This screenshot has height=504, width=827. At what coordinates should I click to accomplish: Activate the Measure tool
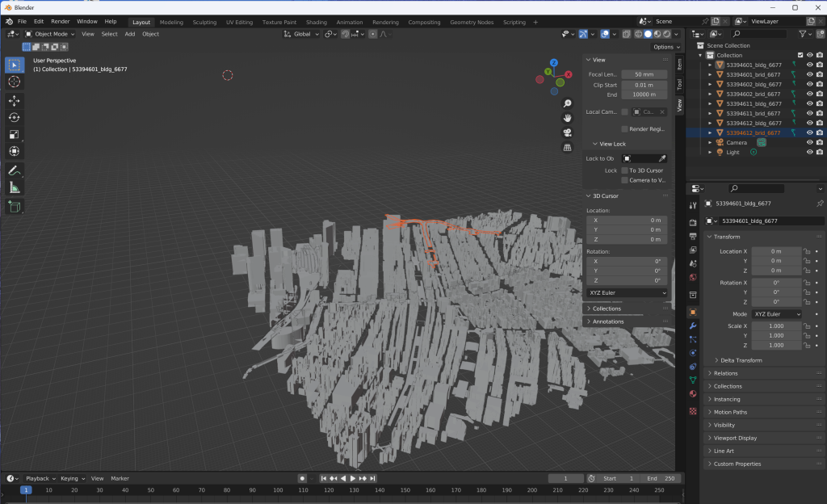15,187
